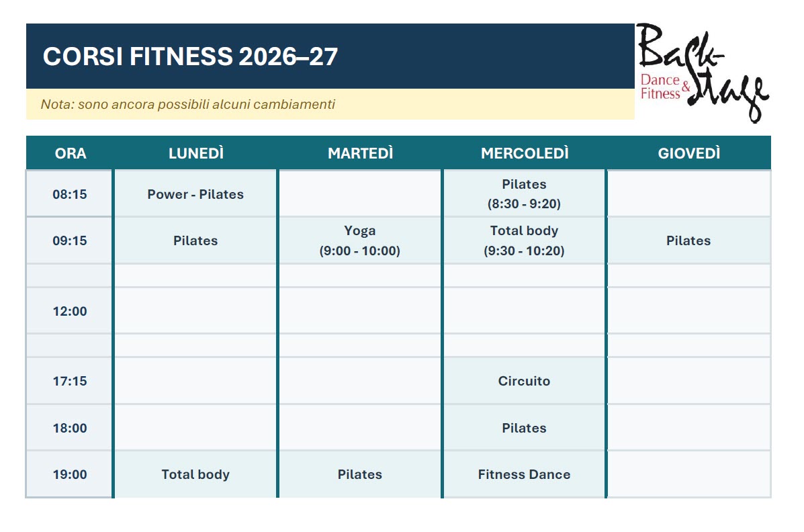The width and height of the screenshot is (804, 532).
Task: Select the Yoga (9:00 - 10:00) cell
Action: [x=360, y=240]
